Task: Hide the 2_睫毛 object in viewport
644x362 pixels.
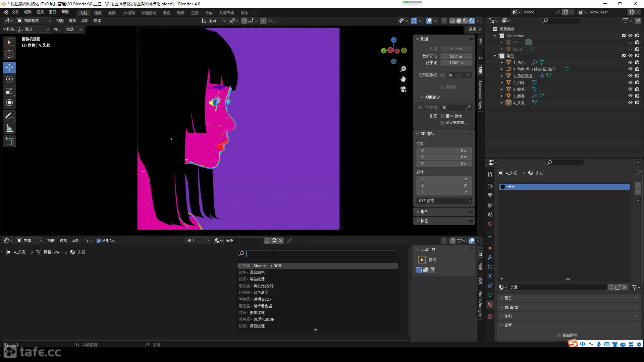Action: tap(630, 89)
